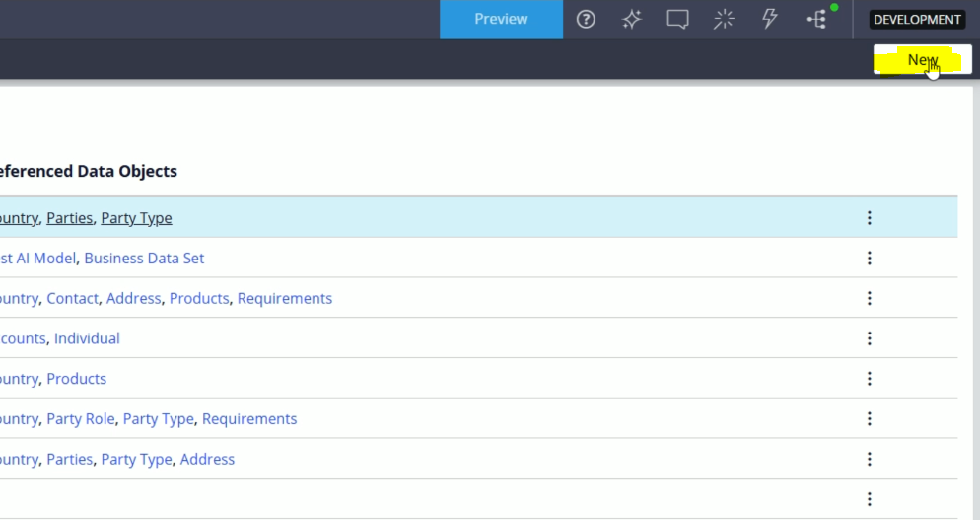This screenshot has height=520, width=980.
Task: Open the Individual data object link
Action: click(x=87, y=338)
